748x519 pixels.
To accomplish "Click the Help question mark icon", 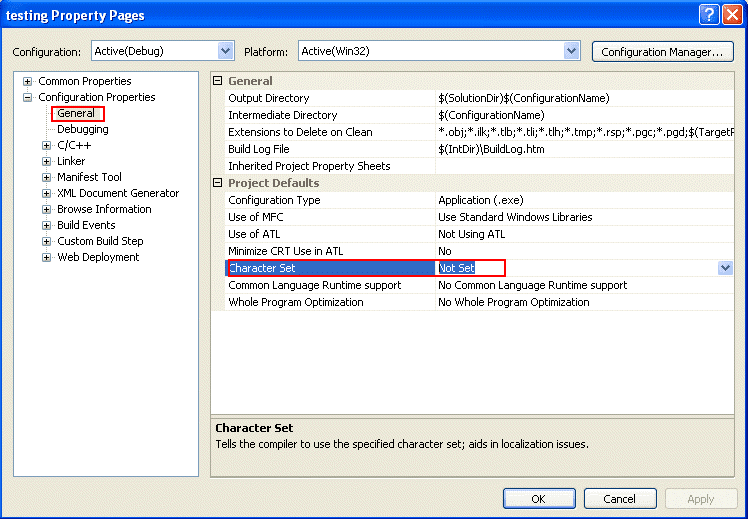I will tap(709, 15).
